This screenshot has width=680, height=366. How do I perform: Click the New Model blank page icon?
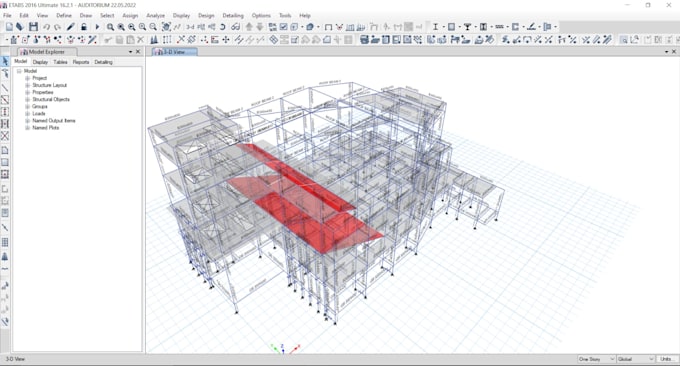coord(9,27)
